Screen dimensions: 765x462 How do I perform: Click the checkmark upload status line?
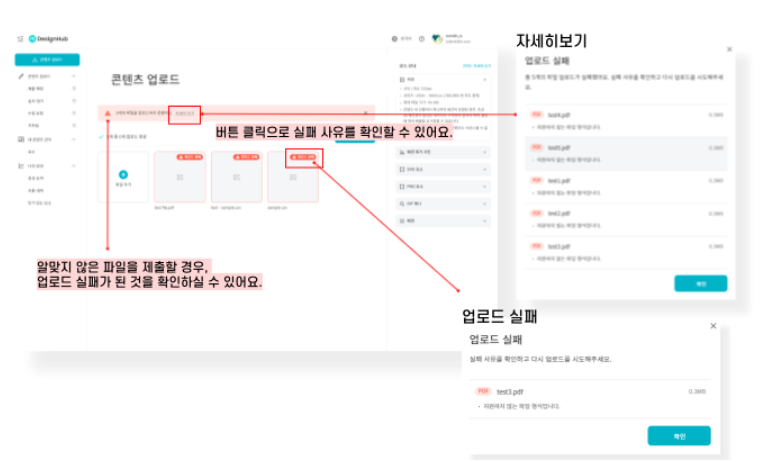click(122, 137)
